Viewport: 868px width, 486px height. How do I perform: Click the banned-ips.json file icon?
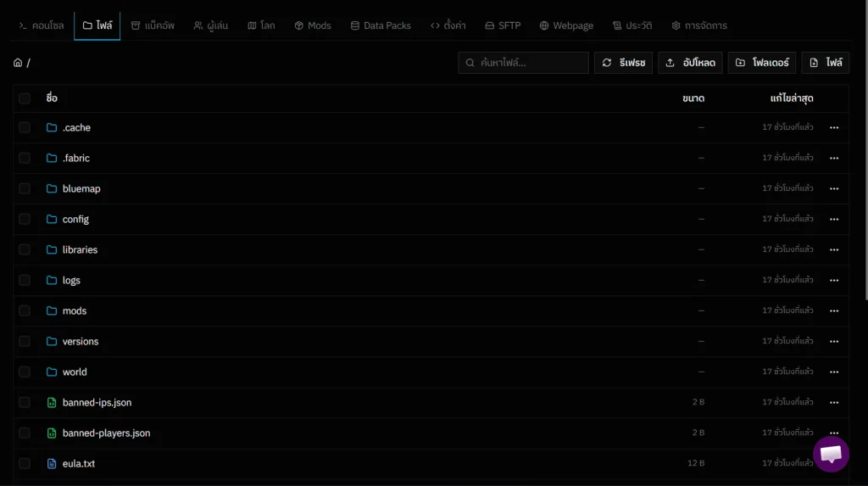pos(52,403)
